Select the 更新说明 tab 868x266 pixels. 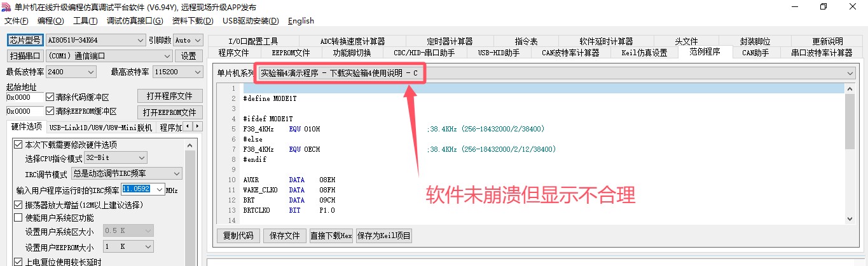coord(827,41)
